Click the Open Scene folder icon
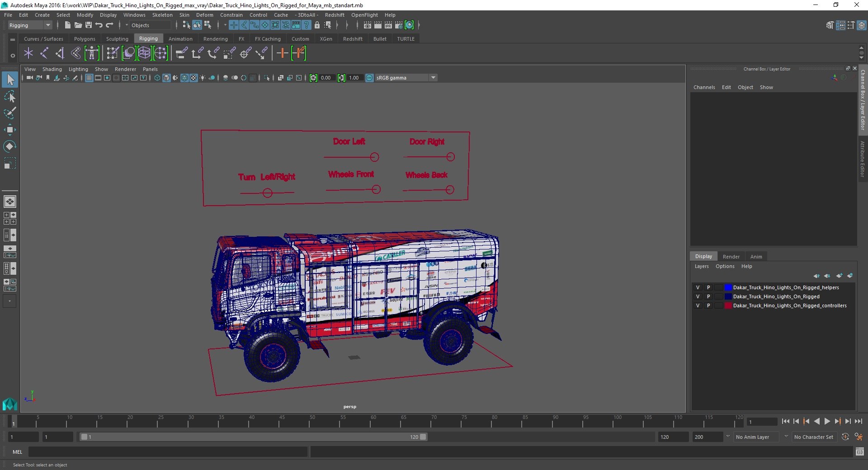This screenshot has height=470, width=868. pyautogui.click(x=78, y=25)
